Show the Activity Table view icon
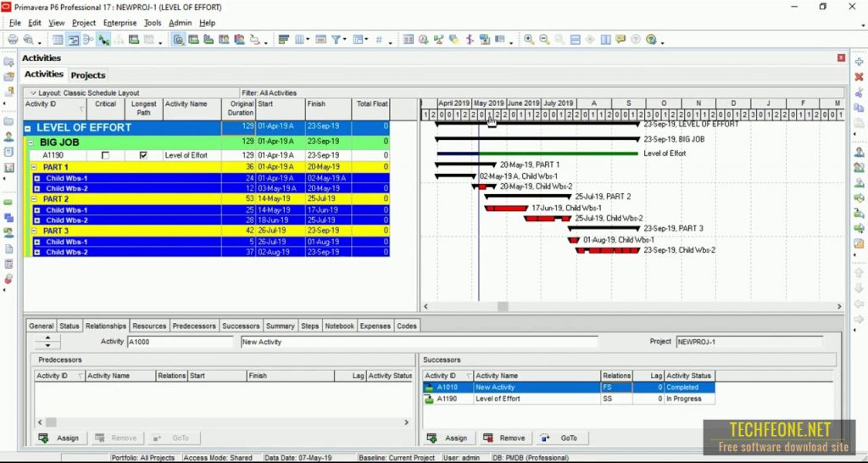This screenshot has height=463, width=868. (58, 39)
